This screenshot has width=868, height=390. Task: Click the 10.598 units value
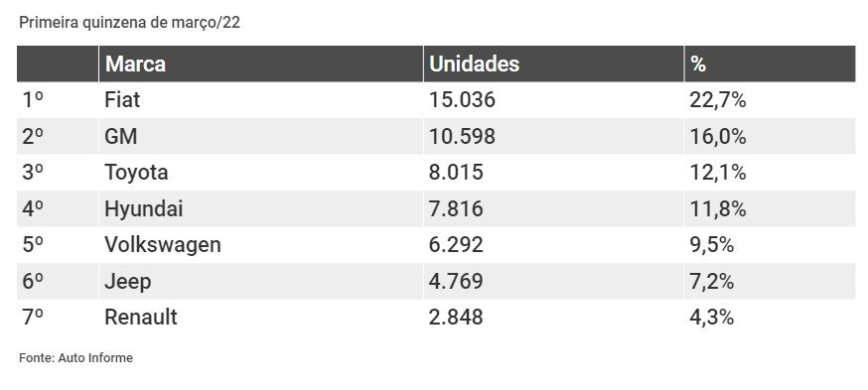pyautogui.click(x=462, y=137)
